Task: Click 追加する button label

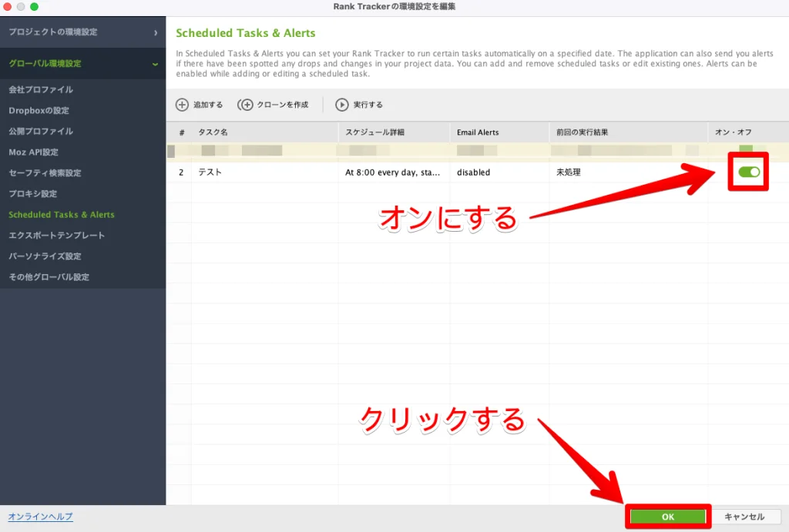Action: tap(208, 105)
